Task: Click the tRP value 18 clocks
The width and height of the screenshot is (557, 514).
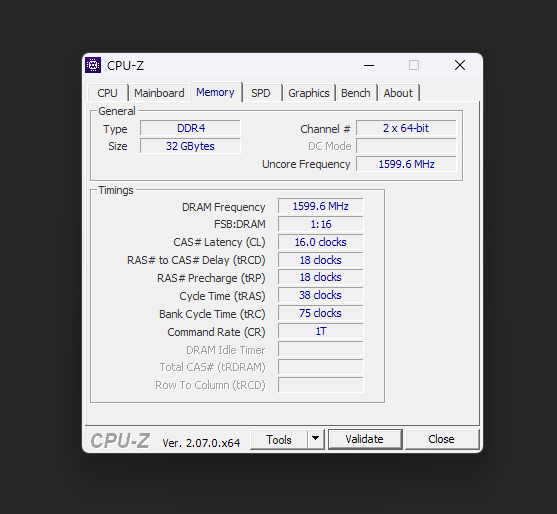Action: point(321,277)
